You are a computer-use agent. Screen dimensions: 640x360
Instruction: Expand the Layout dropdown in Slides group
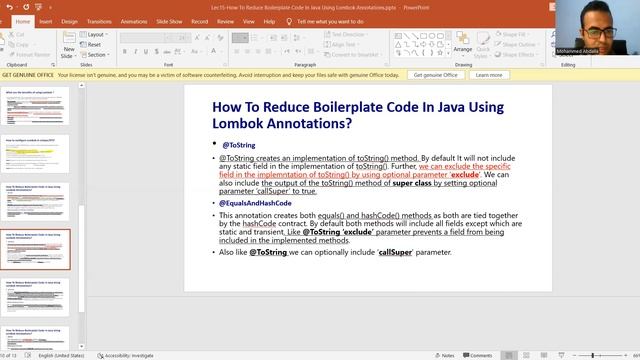pos(95,35)
